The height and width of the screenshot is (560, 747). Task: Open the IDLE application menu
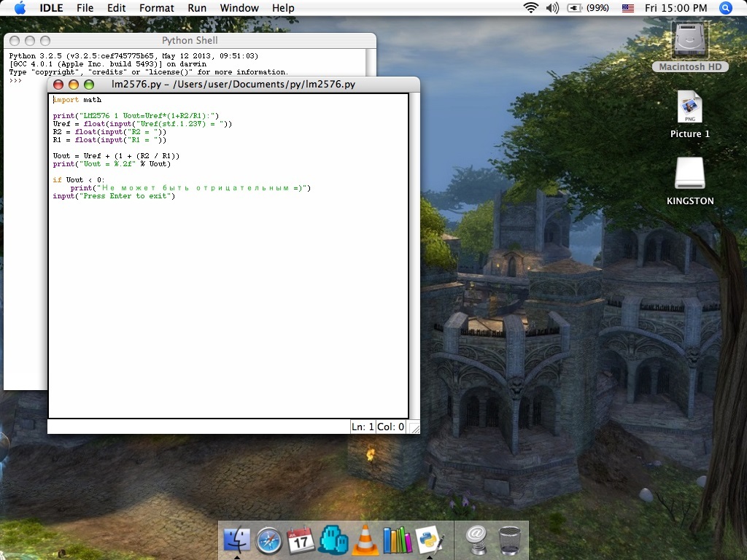pos(51,8)
